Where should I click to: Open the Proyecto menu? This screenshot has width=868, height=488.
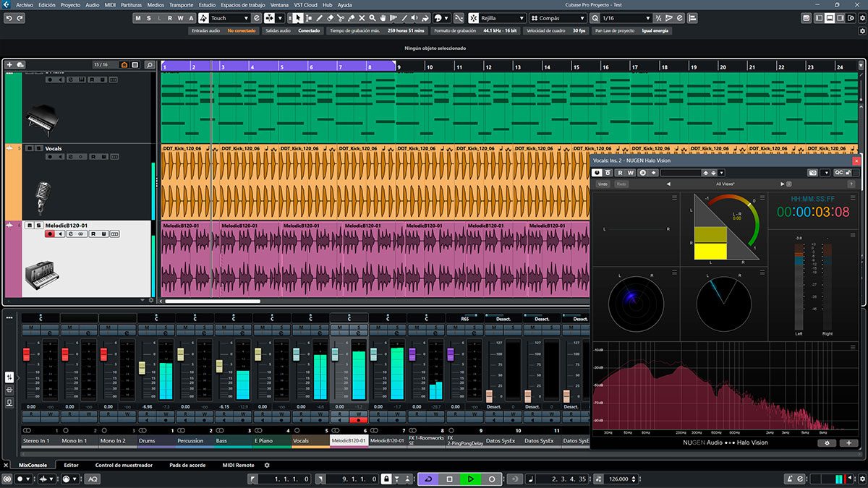click(70, 4)
